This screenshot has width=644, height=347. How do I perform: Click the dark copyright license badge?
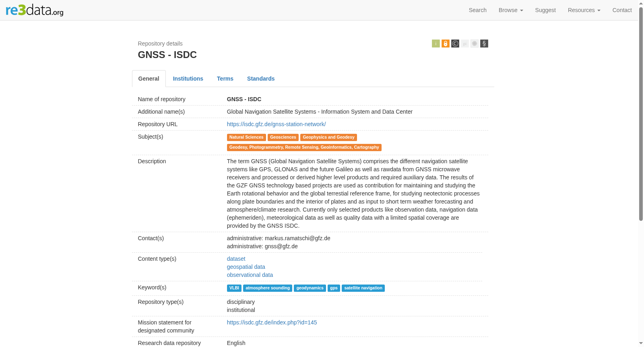pos(455,44)
